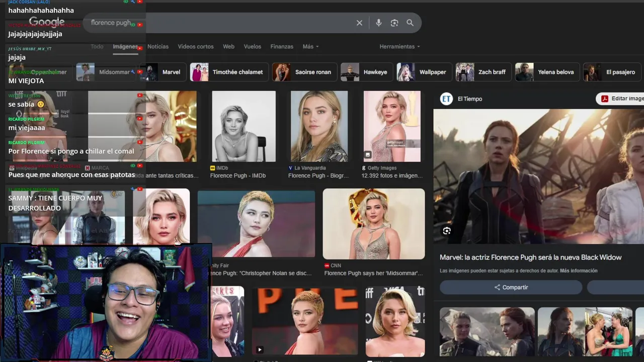Open the Finanzas tab

coord(282,46)
